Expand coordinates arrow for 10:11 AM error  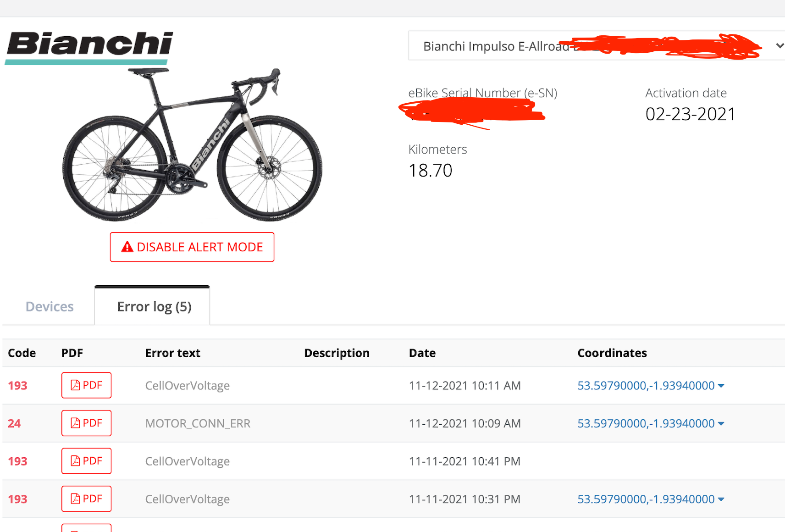721,386
